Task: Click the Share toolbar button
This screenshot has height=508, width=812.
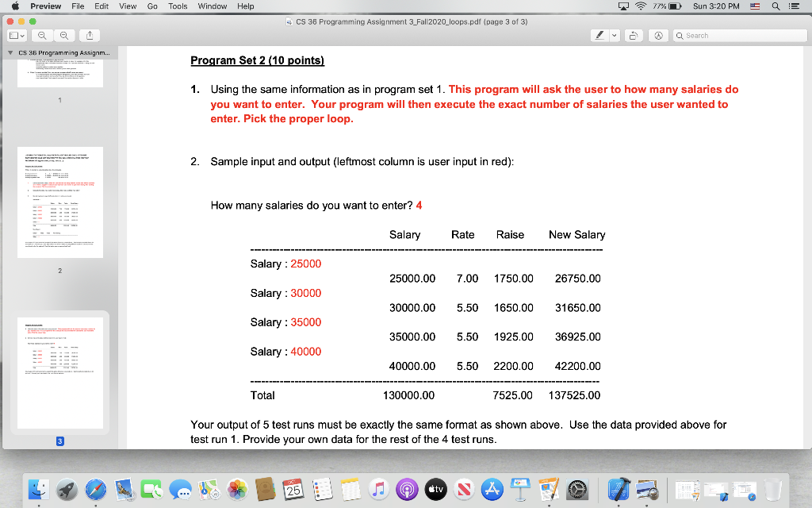Action: 90,35
